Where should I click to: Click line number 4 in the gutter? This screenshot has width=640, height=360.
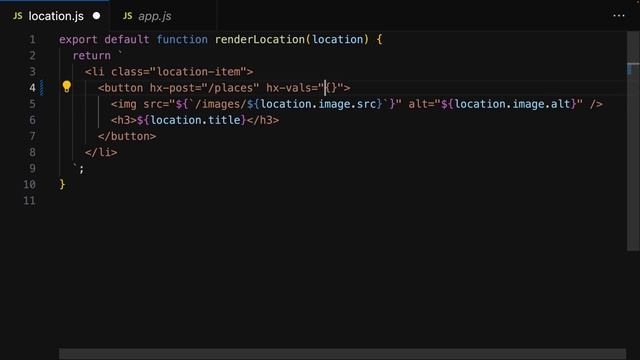coord(32,88)
